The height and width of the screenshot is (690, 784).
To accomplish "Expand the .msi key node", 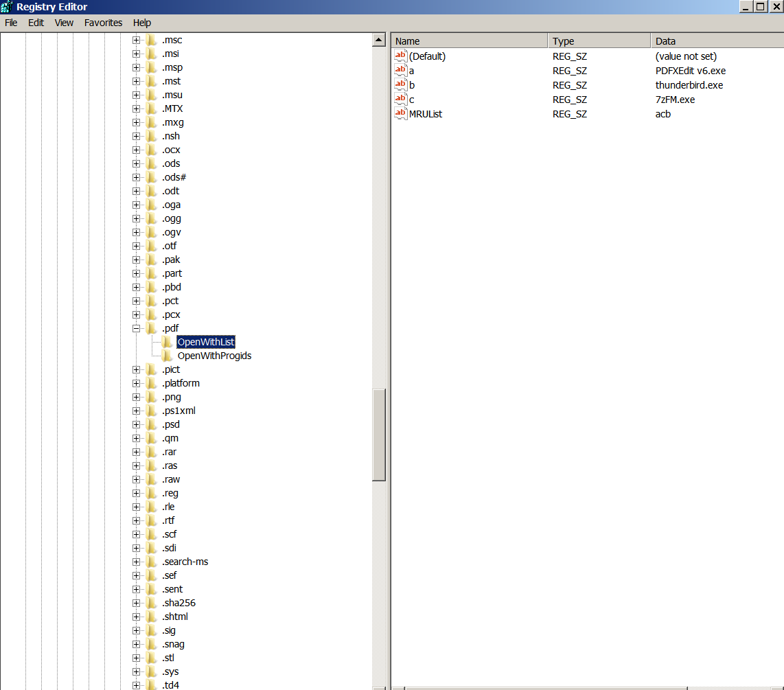I will 136,54.
